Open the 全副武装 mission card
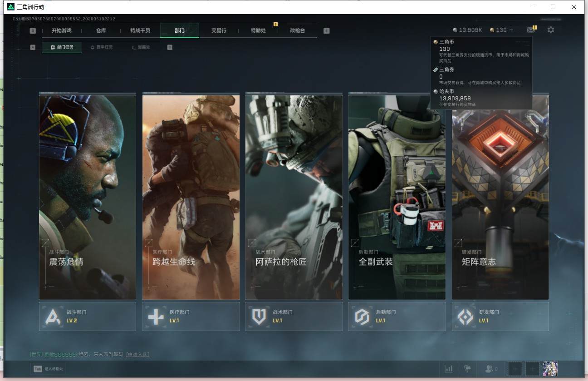This screenshot has height=381, width=588. [x=397, y=196]
